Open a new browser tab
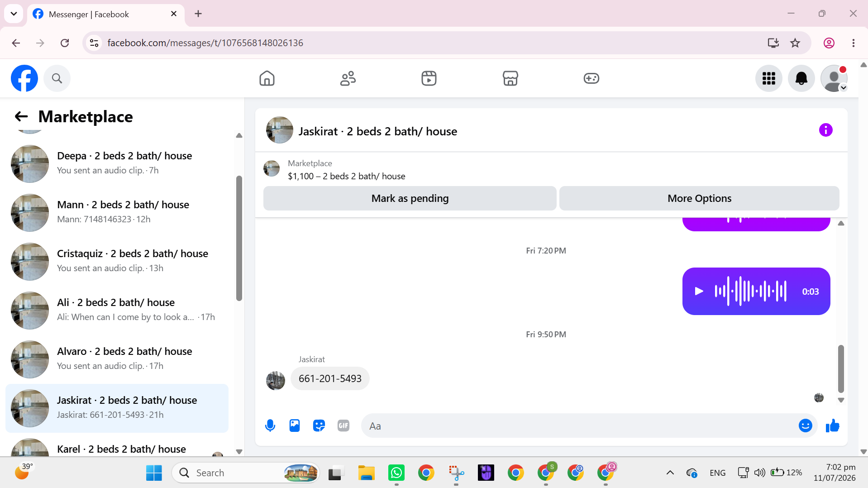The width and height of the screenshot is (868, 488). 198,14
